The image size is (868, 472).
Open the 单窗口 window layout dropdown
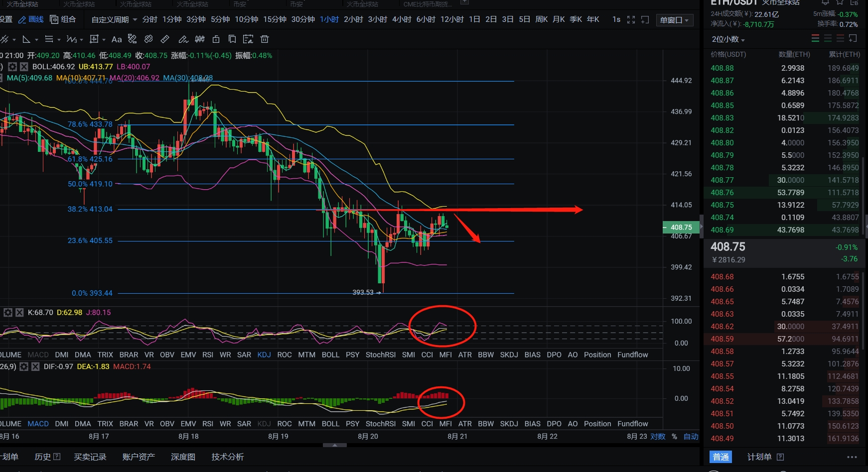pyautogui.click(x=674, y=20)
